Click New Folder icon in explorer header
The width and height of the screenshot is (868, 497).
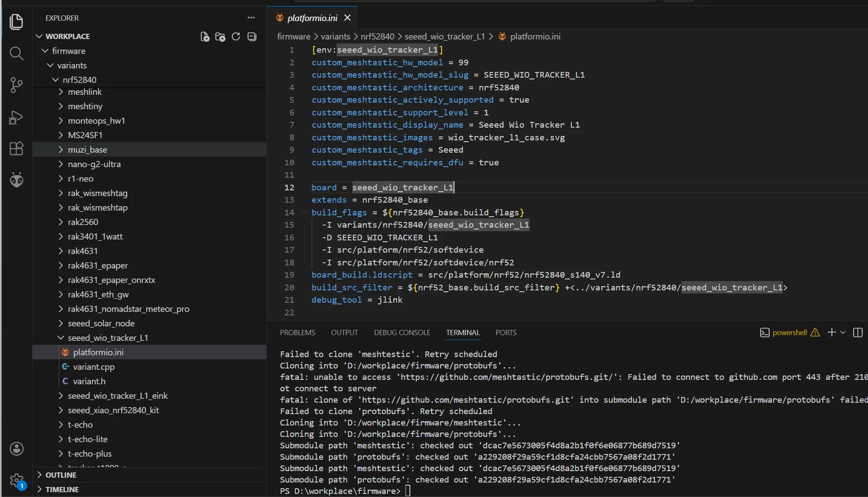coord(220,36)
